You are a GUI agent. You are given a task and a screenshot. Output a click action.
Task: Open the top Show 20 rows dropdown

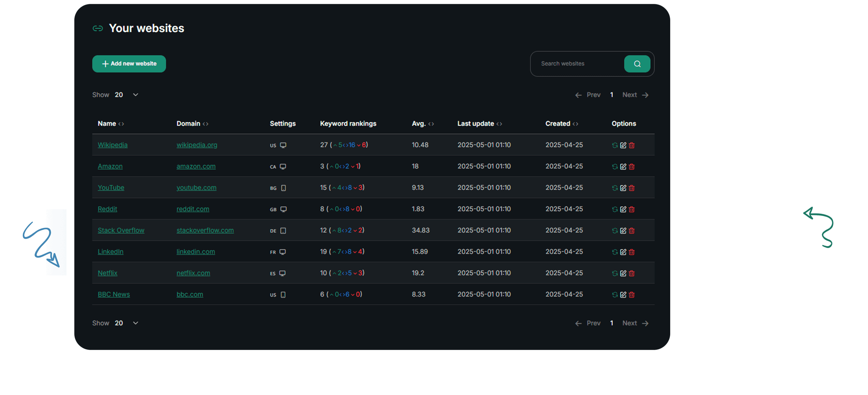click(x=127, y=95)
